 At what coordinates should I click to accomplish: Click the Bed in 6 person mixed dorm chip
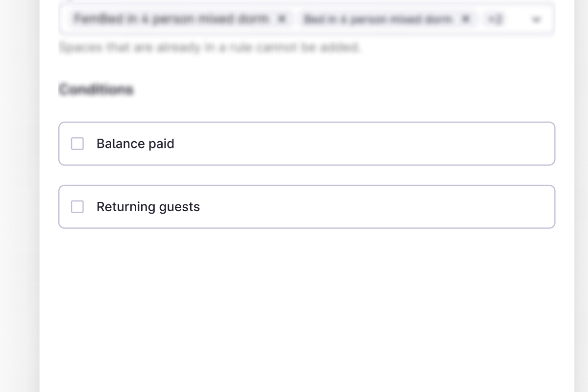pos(377,19)
